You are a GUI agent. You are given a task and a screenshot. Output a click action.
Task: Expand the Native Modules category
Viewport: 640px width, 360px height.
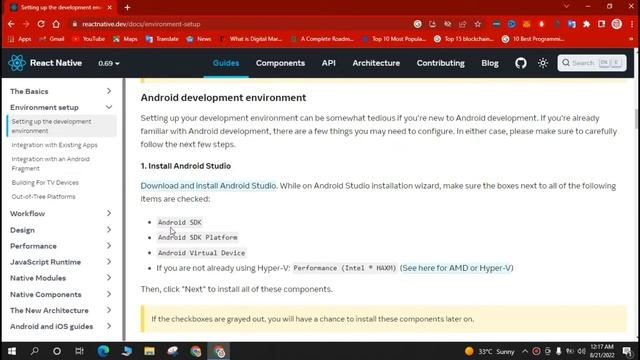(x=60, y=278)
